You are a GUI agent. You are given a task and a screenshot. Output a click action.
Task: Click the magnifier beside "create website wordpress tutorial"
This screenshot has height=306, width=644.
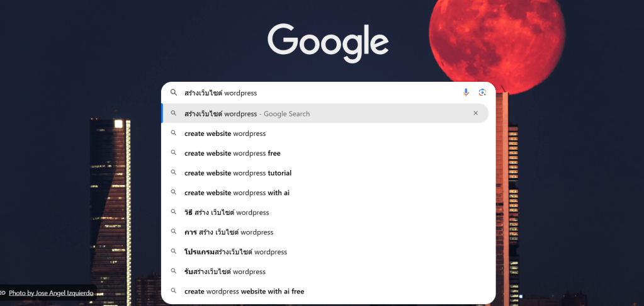coord(174,173)
